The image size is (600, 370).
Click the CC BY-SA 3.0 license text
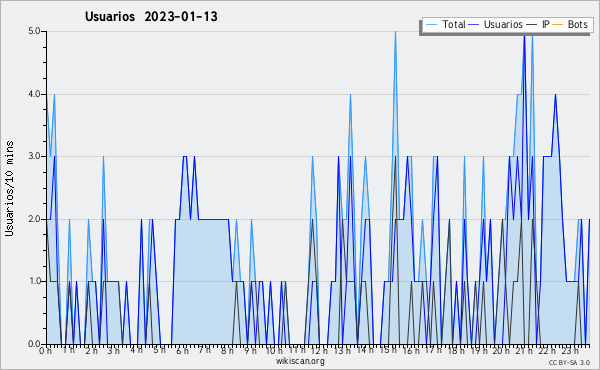[x=569, y=362]
